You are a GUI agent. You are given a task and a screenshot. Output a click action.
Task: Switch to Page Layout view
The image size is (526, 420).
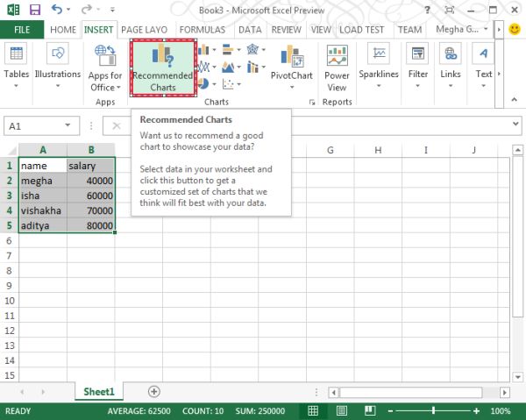tap(342, 410)
